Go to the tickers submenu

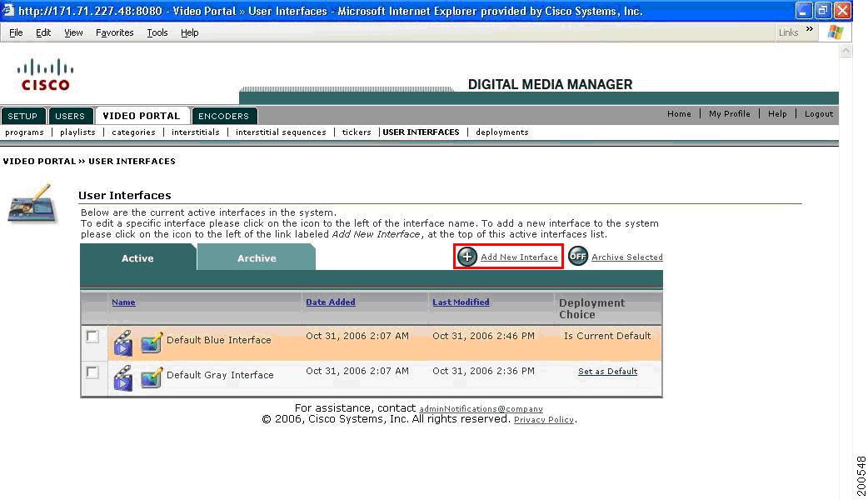[x=357, y=132]
